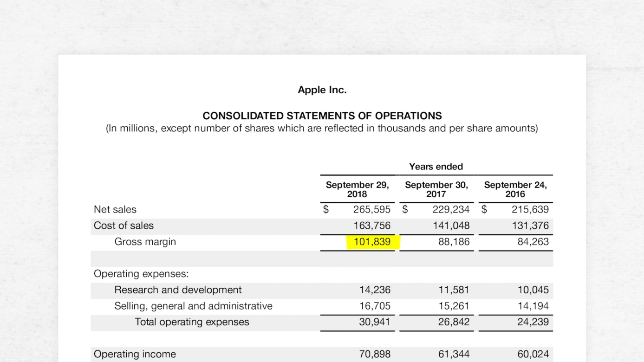Click the Years ended header

tap(436, 167)
